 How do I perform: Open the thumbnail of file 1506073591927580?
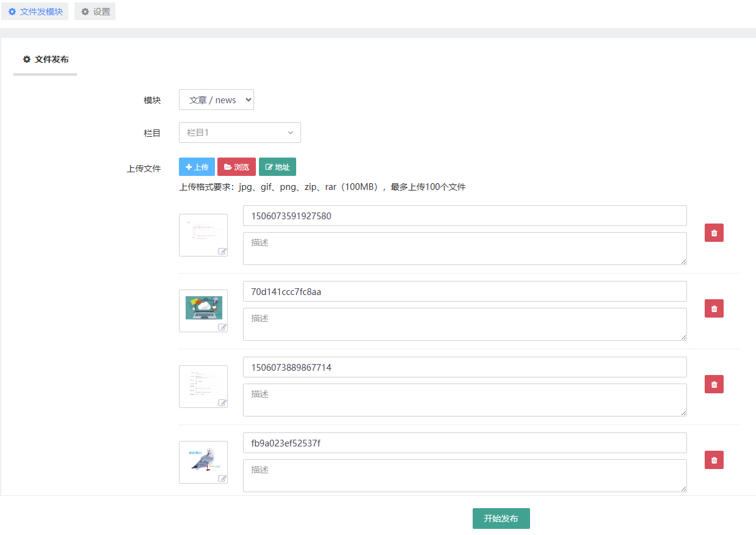(x=203, y=235)
